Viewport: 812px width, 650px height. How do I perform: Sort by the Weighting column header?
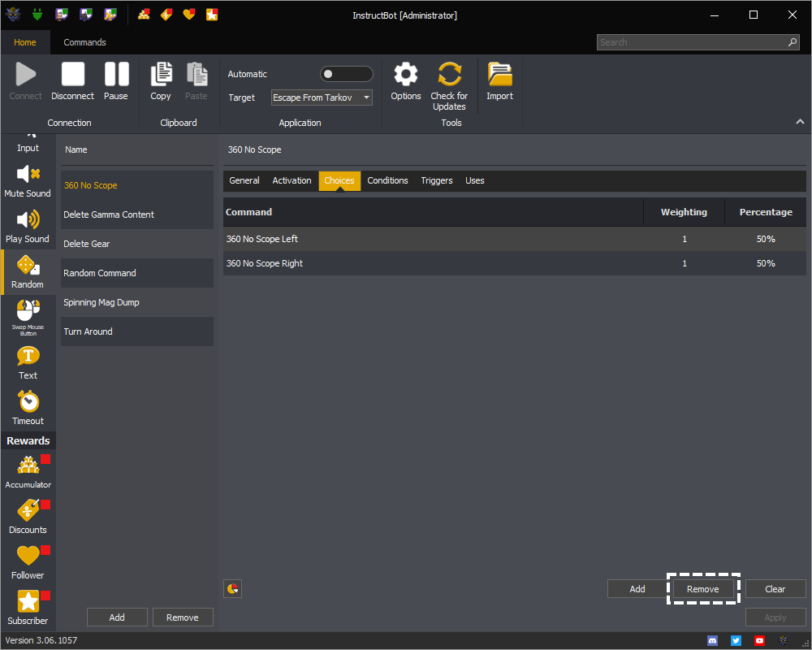click(x=684, y=212)
